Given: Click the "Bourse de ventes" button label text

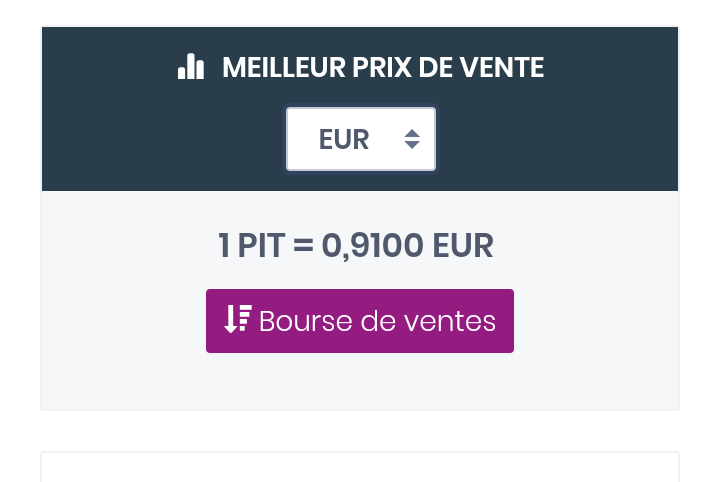Looking at the screenshot, I should pyautogui.click(x=377, y=321).
